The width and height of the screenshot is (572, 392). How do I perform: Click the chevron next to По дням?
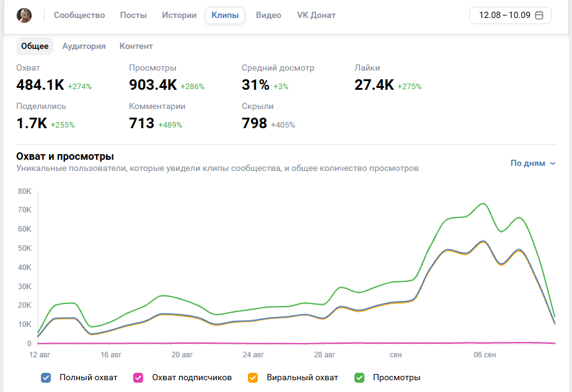pyautogui.click(x=553, y=163)
